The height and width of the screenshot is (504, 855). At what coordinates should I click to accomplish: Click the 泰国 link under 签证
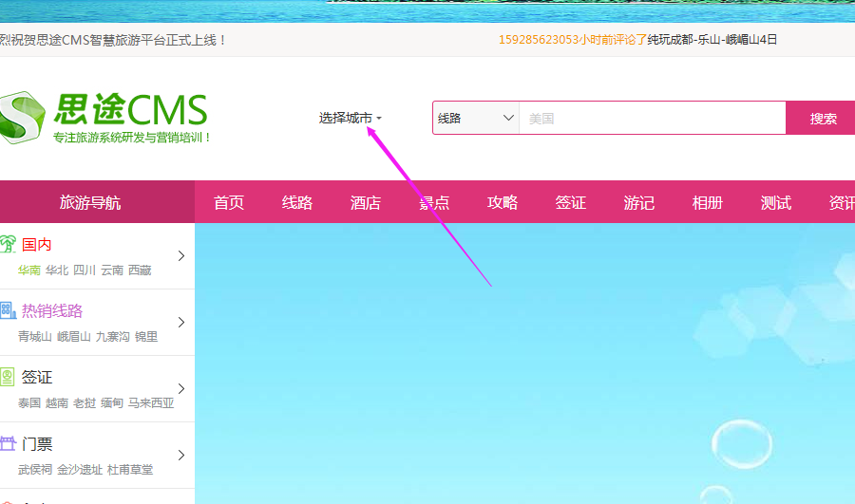tap(29, 403)
